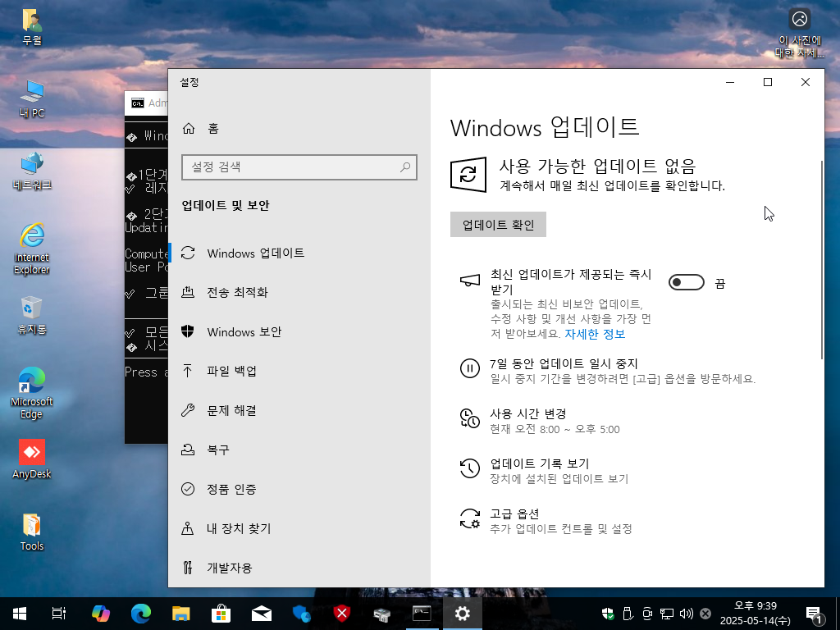
Task: Toggle 최신 업데이트가 제공되는 즉시 받기 switch
Action: pyautogui.click(x=687, y=282)
